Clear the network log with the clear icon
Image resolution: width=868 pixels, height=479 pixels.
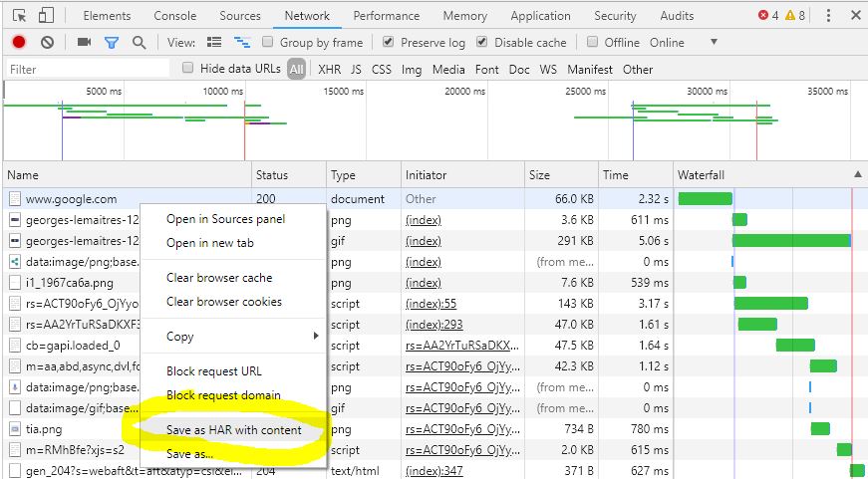(47, 43)
